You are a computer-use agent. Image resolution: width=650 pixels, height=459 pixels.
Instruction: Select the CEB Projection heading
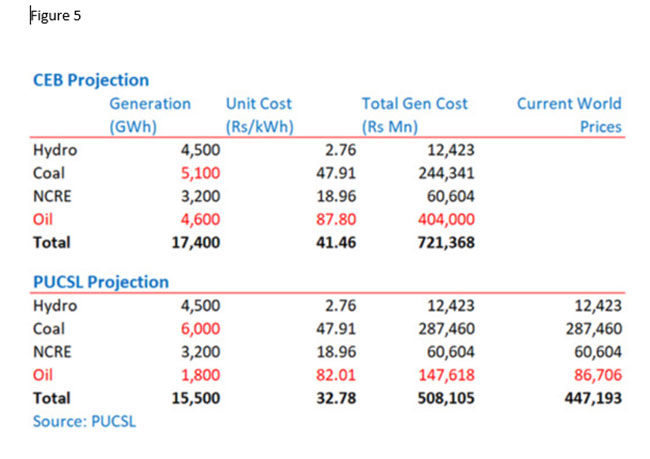pyautogui.click(x=91, y=80)
